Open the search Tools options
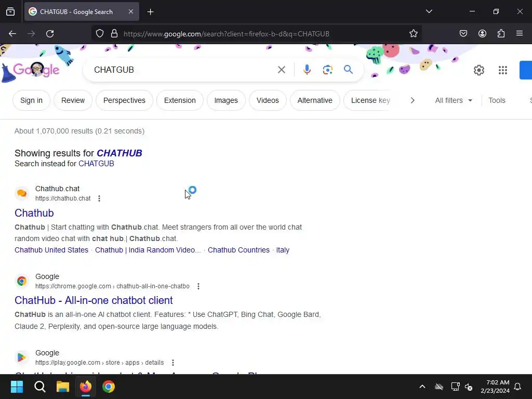The width and height of the screenshot is (532, 399). click(497, 100)
